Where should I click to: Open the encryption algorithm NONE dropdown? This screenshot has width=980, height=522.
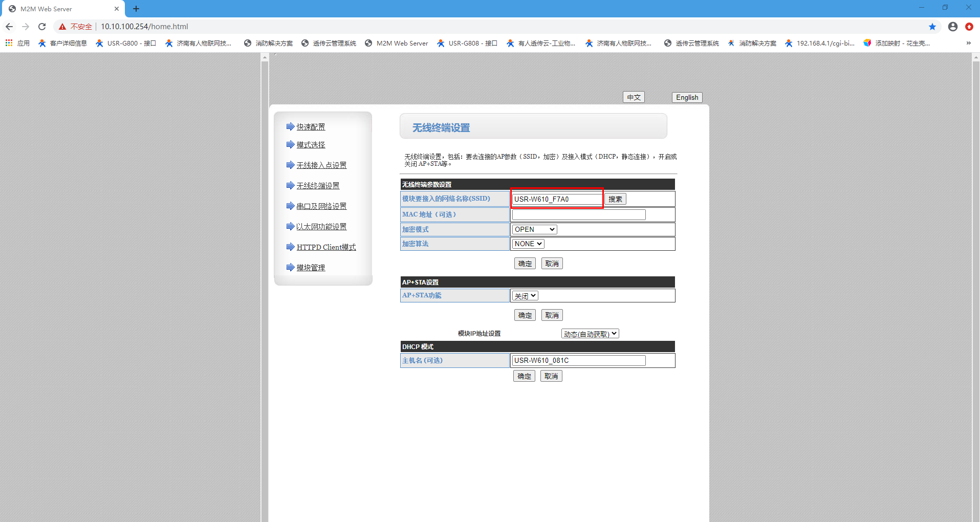[528, 244]
